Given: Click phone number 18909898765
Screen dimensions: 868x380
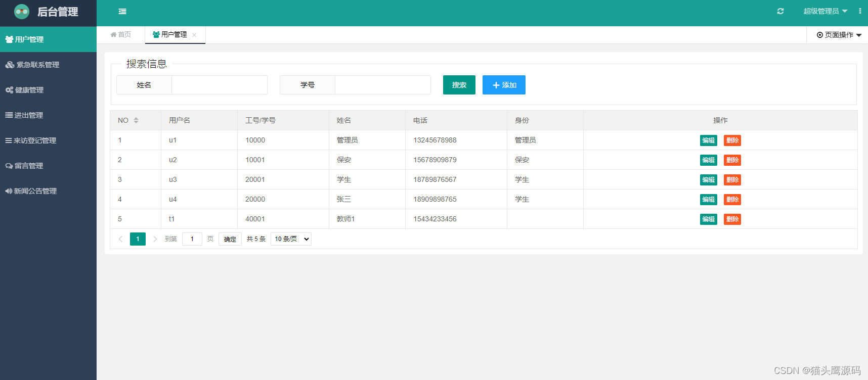Looking at the screenshot, I should tap(435, 199).
